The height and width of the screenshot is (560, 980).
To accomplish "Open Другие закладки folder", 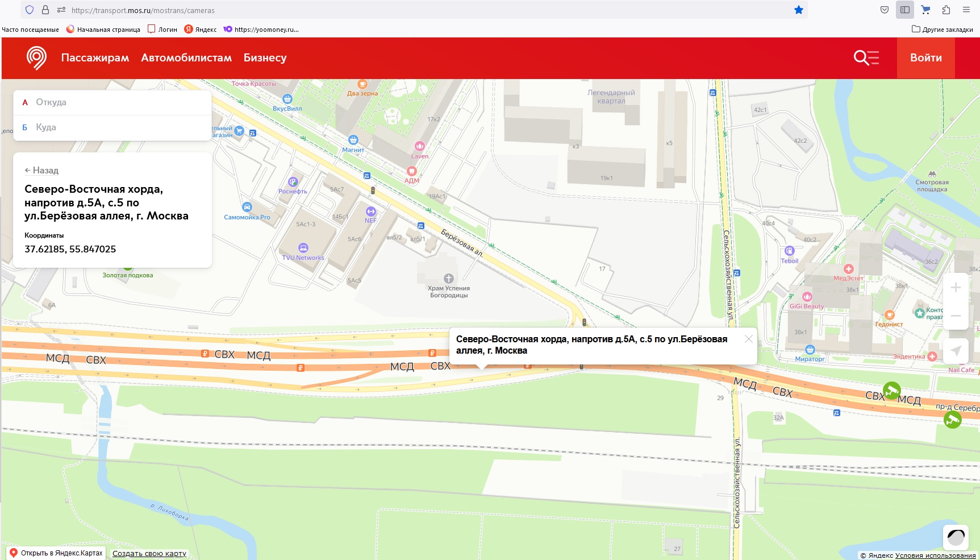I will point(943,29).
